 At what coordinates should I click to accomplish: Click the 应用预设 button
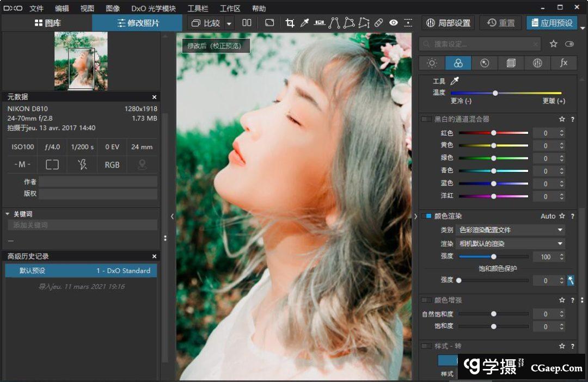(x=551, y=23)
